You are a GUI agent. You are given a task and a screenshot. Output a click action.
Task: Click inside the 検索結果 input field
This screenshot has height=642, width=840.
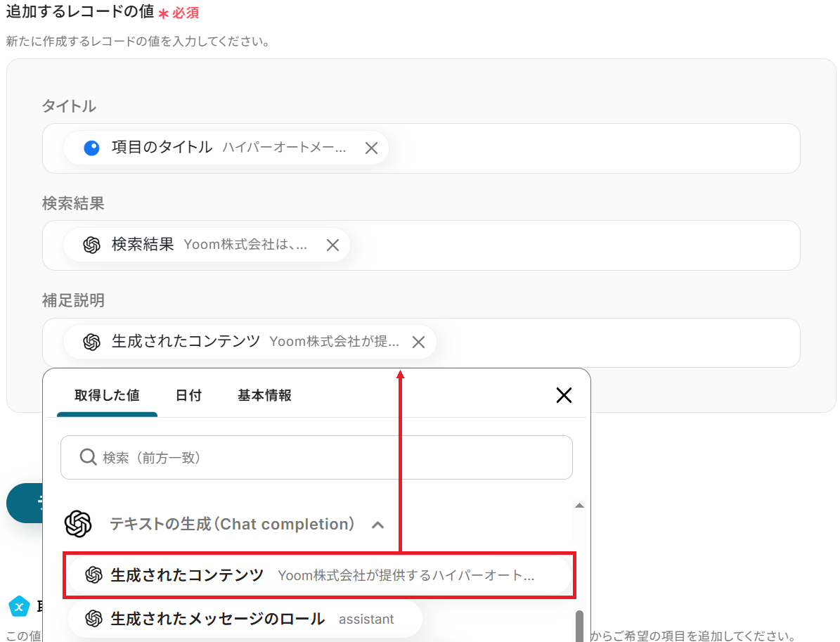pyautogui.click(x=421, y=245)
